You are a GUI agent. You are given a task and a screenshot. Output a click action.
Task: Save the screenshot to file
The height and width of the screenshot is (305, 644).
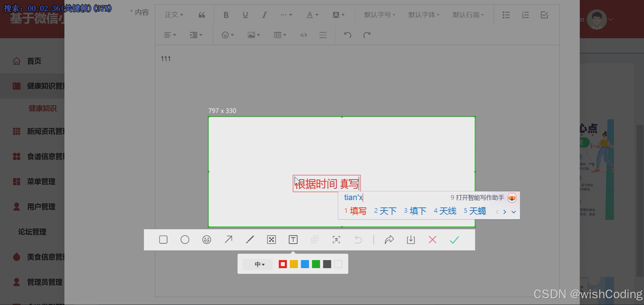[x=411, y=240]
